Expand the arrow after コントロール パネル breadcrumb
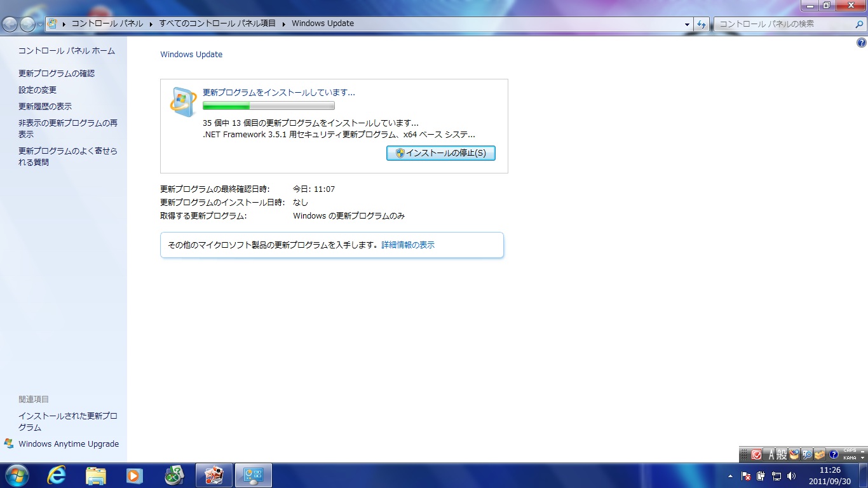This screenshot has height=488, width=868. coord(151,24)
